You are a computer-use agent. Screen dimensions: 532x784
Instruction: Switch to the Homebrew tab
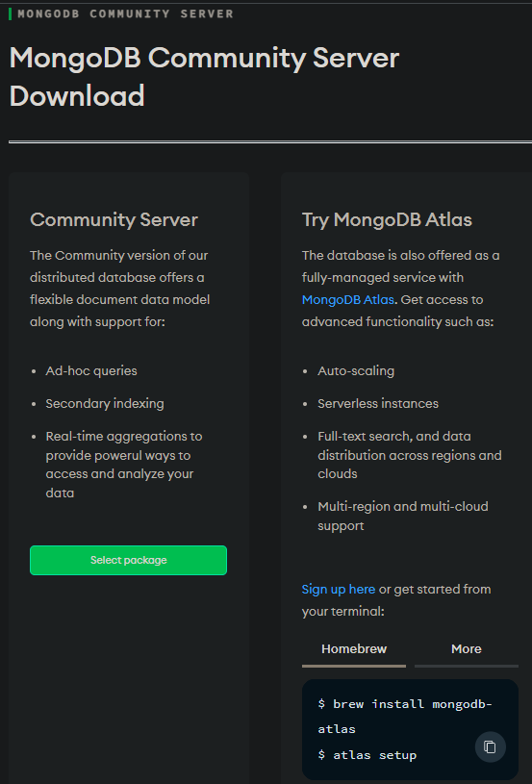pyautogui.click(x=354, y=650)
